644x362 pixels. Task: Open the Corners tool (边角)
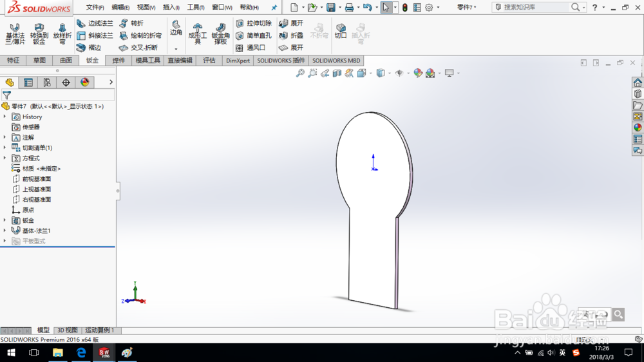click(x=176, y=28)
